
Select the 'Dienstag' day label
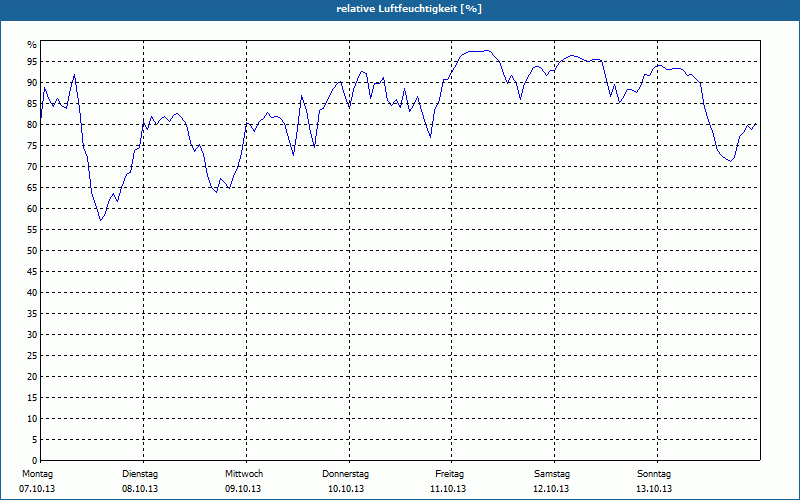click(x=140, y=474)
